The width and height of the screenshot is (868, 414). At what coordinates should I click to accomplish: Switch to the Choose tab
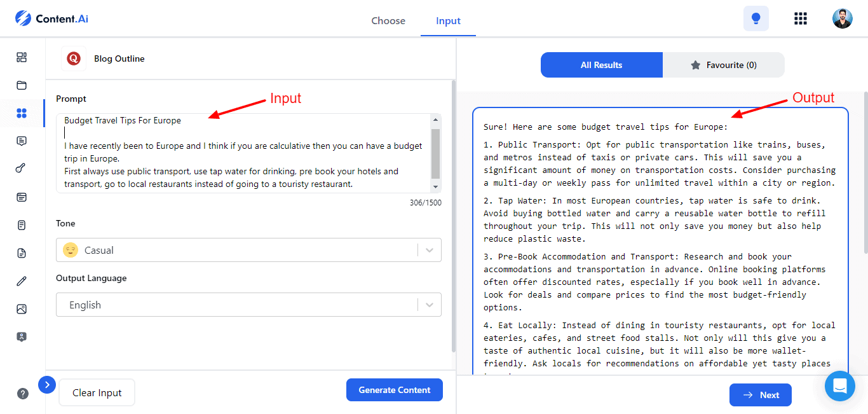coord(388,21)
